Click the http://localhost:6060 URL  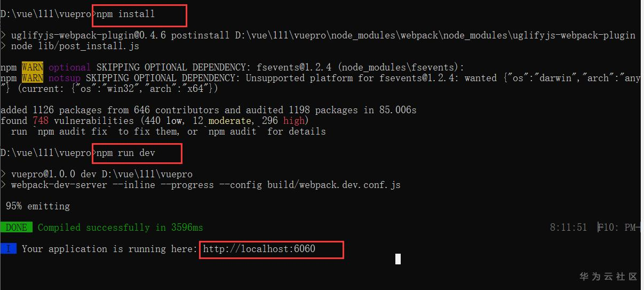[x=259, y=249]
